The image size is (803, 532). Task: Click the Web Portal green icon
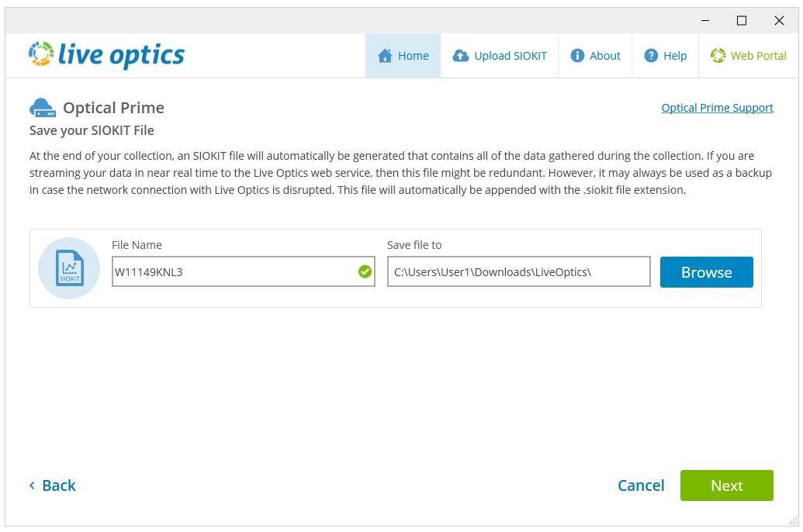(x=718, y=56)
